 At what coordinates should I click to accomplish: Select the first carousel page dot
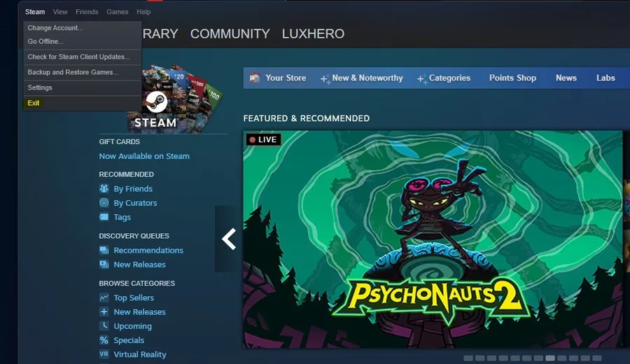click(x=468, y=358)
